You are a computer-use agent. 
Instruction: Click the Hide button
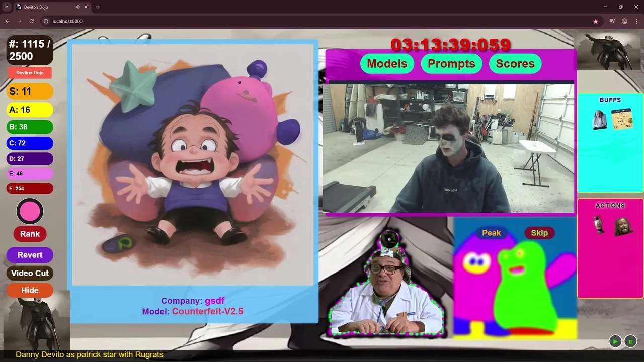[x=30, y=290]
